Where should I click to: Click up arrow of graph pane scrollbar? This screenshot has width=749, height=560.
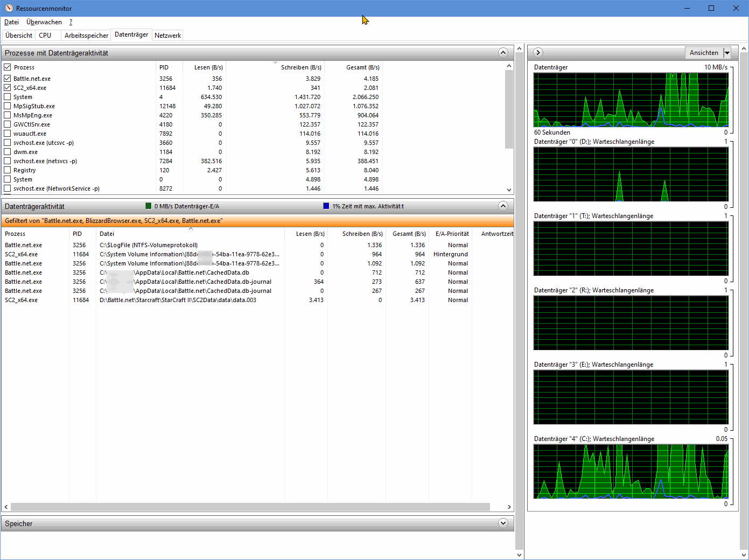pyautogui.click(x=744, y=48)
